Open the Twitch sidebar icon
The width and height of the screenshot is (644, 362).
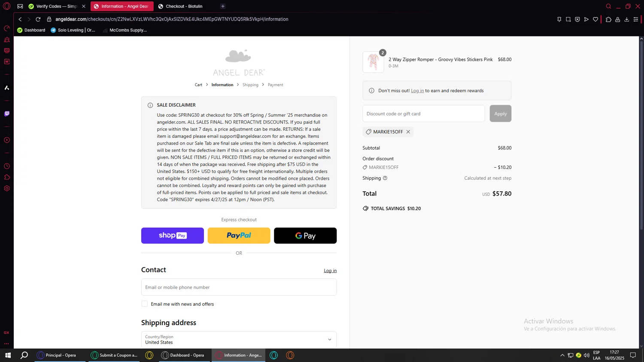point(7,114)
